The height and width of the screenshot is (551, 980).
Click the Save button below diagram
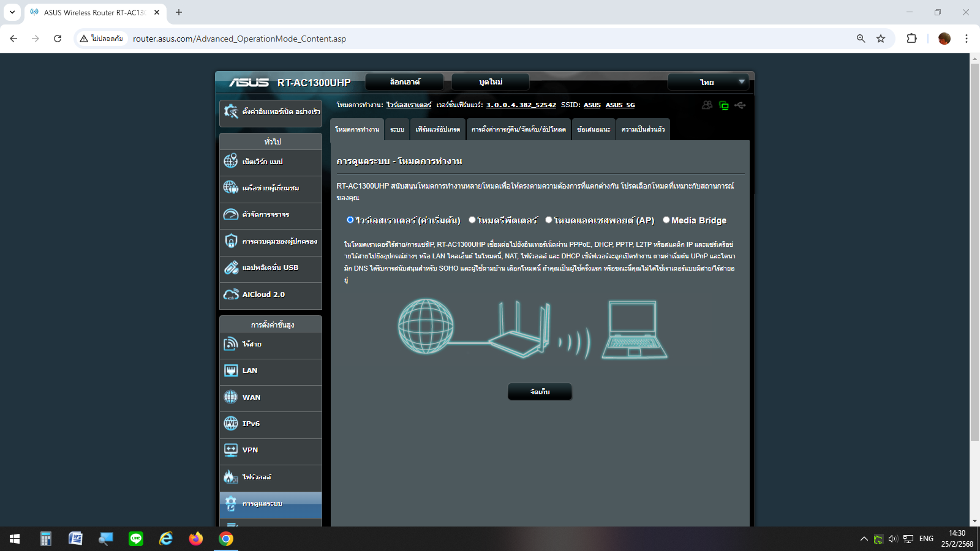[540, 392]
